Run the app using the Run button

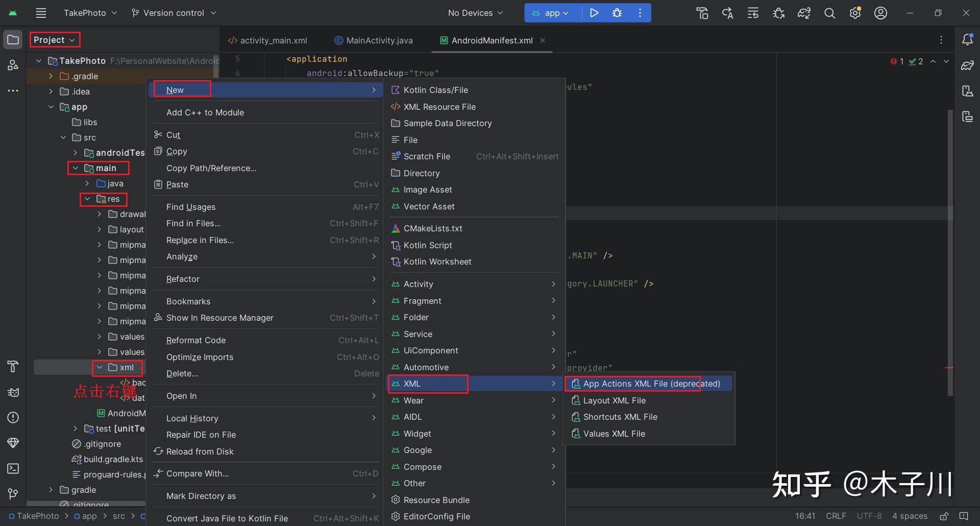click(x=594, y=13)
